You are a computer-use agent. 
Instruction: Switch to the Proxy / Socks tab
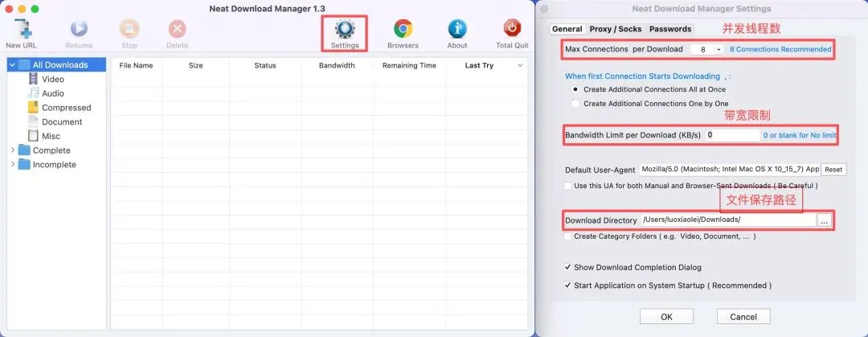[616, 29]
